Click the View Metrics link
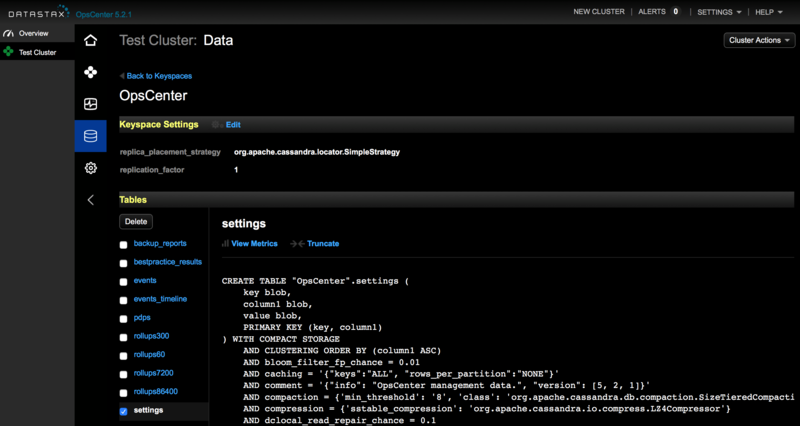Image resolution: width=800 pixels, height=426 pixels. coord(255,244)
